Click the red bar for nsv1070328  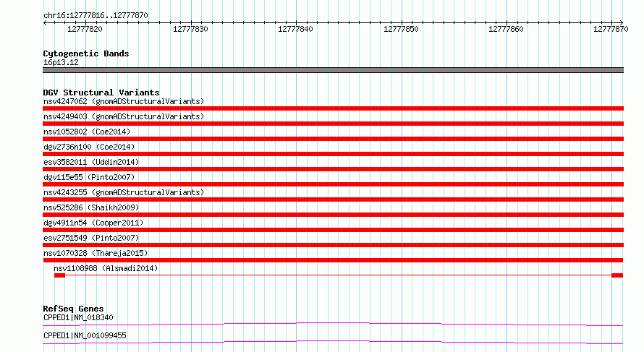pos(333,260)
